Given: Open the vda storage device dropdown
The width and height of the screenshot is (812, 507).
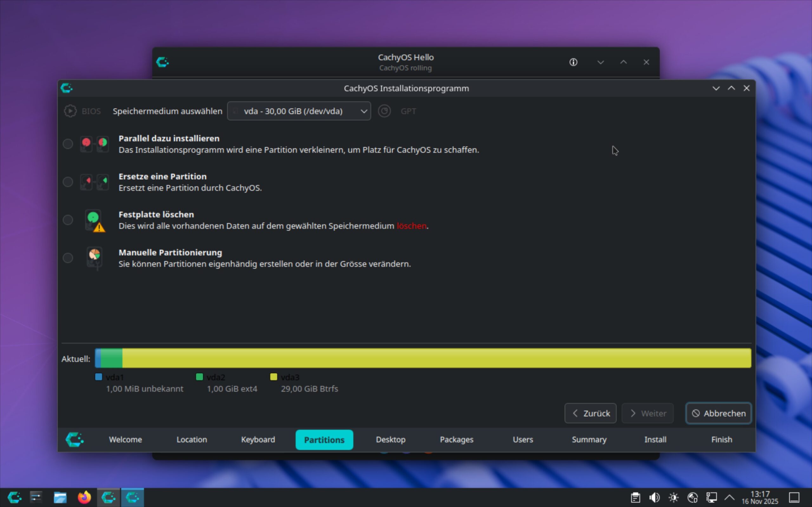Looking at the screenshot, I should (x=298, y=111).
